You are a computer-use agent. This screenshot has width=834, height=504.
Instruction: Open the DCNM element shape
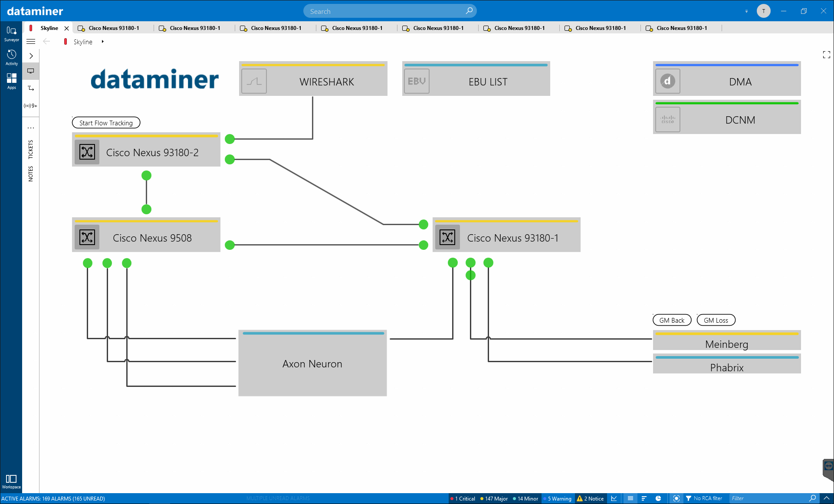tap(727, 117)
